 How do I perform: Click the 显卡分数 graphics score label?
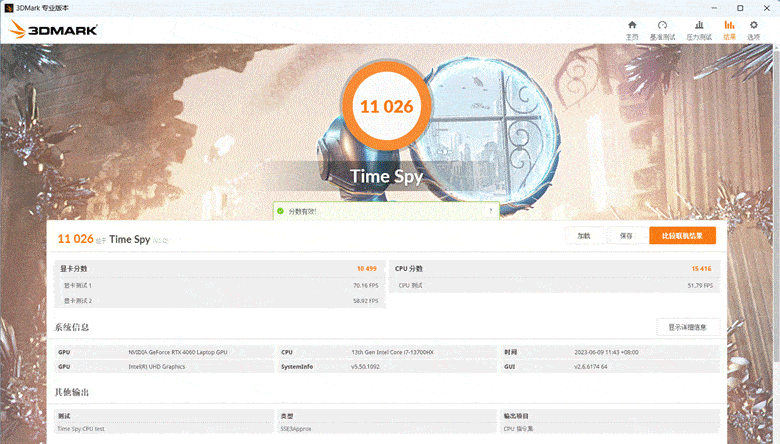tap(74, 268)
